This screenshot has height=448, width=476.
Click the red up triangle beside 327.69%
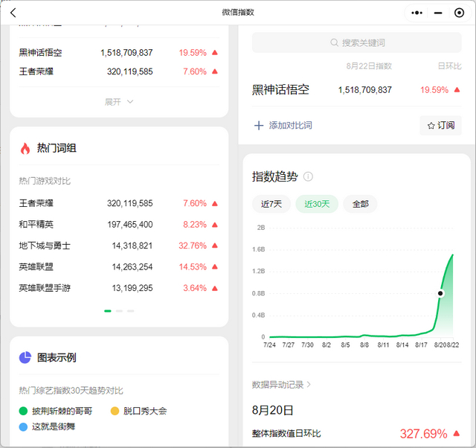click(x=456, y=433)
